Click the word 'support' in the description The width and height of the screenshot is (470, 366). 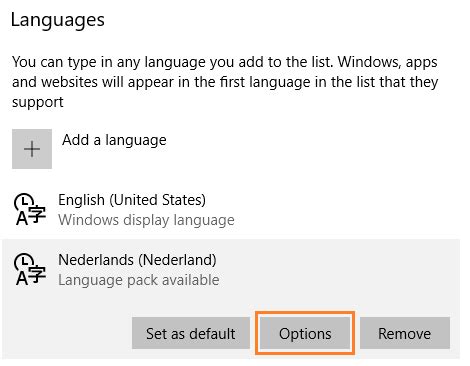click(x=38, y=102)
